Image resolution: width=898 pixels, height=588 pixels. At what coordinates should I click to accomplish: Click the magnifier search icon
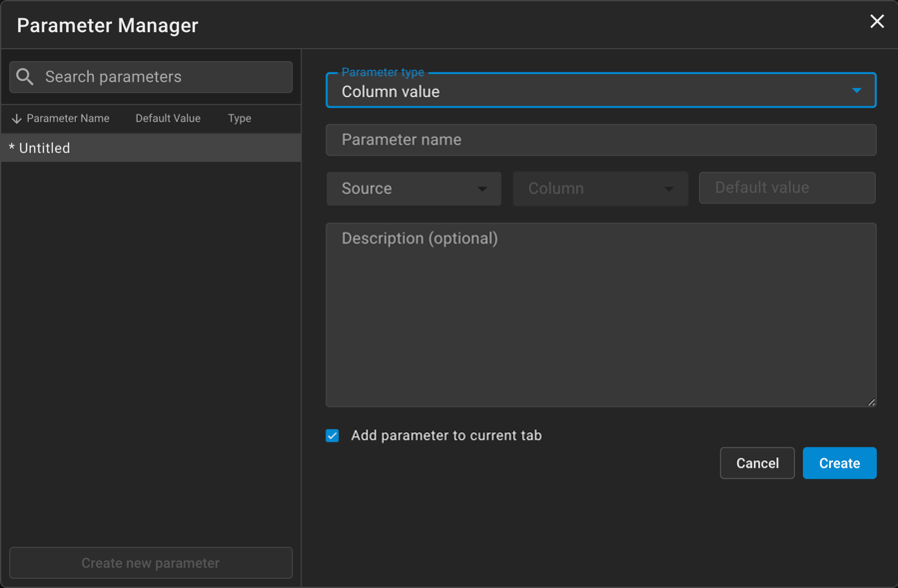click(x=25, y=77)
